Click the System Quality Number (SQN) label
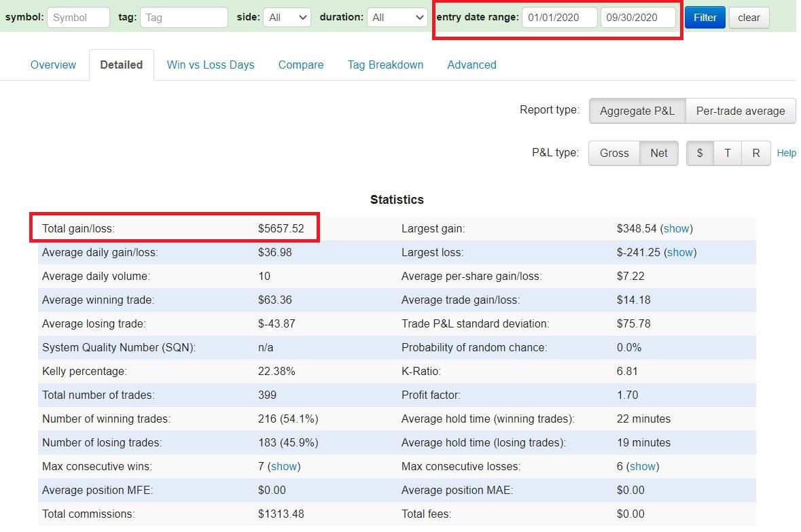This screenshot has width=801, height=532. tap(119, 347)
